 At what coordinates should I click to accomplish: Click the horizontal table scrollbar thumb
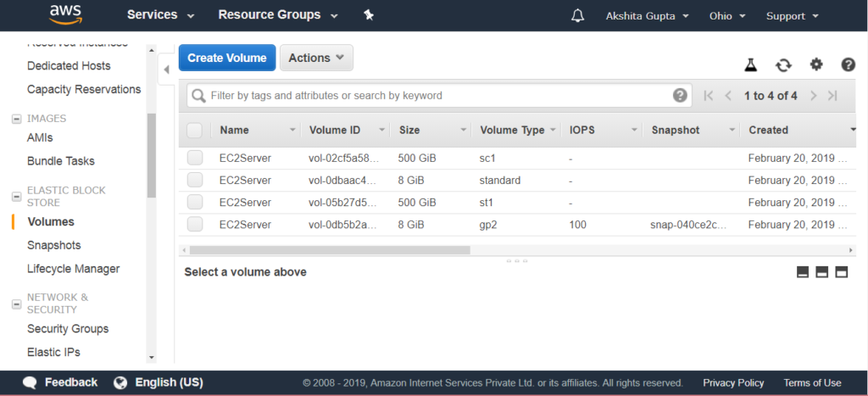click(330, 250)
